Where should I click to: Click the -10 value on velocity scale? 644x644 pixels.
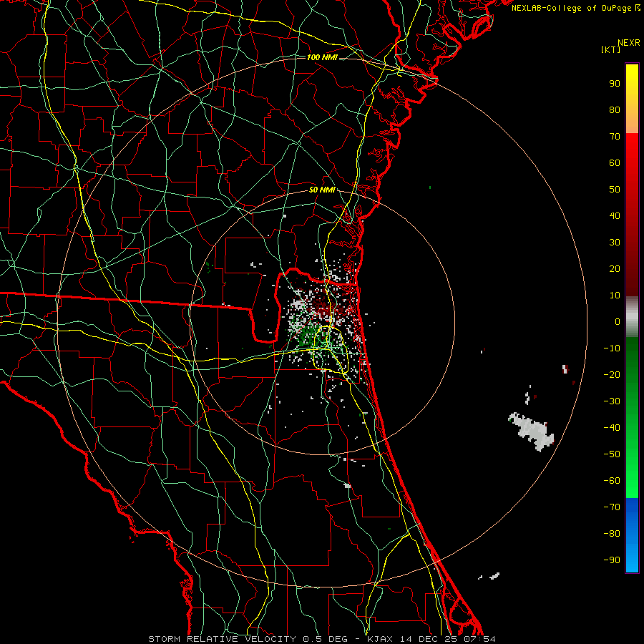coord(612,348)
